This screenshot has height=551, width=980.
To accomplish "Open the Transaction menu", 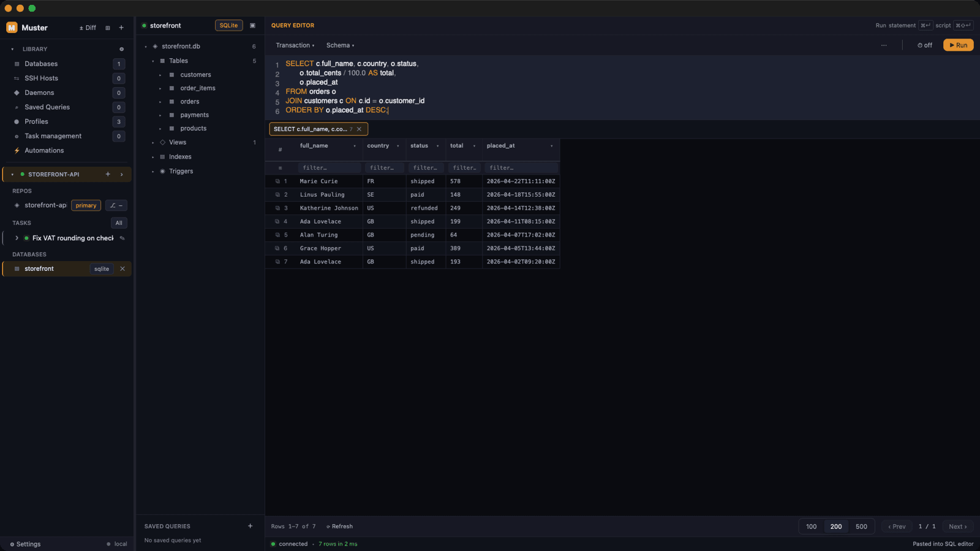I will click(295, 45).
